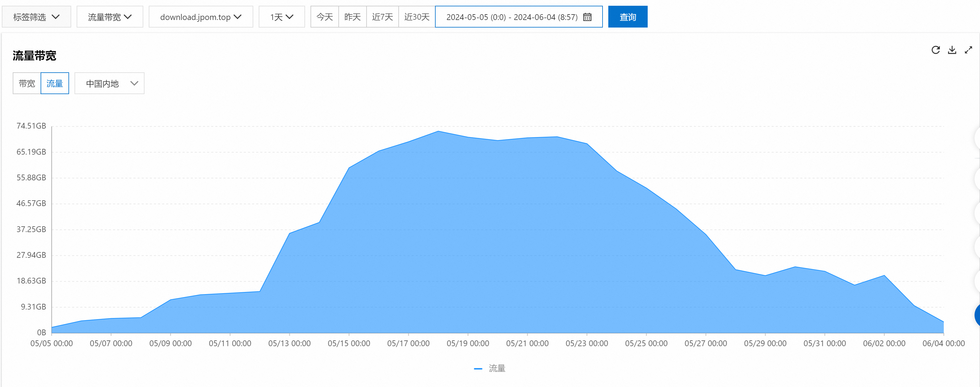The height and width of the screenshot is (387, 980).
Task: Click the 查询 query button
Action: point(627,17)
